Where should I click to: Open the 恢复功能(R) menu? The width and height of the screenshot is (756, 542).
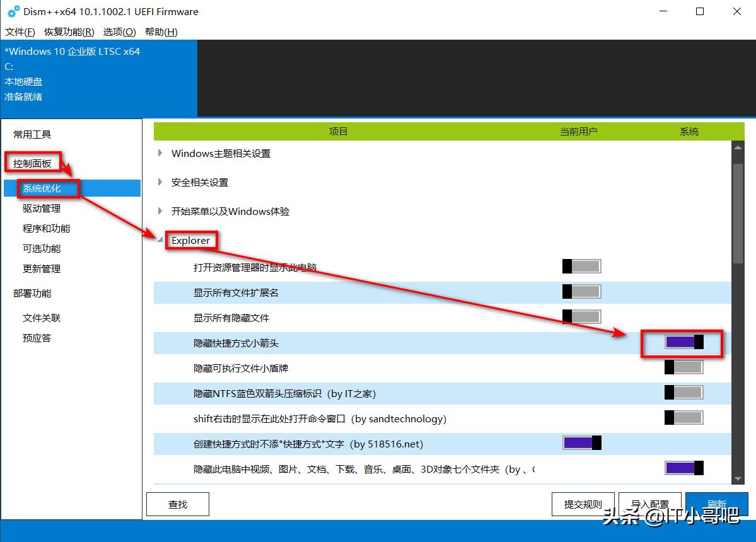point(69,32)
